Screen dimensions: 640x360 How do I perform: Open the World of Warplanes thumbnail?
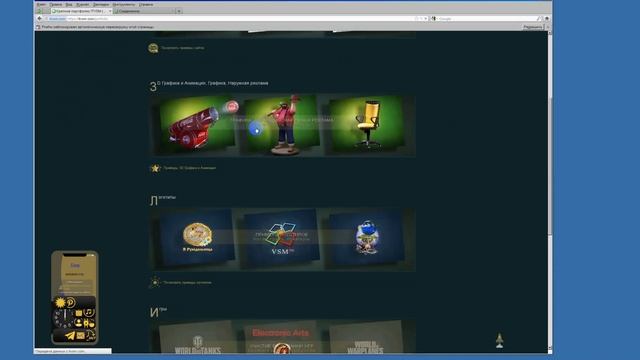point(366,338)
